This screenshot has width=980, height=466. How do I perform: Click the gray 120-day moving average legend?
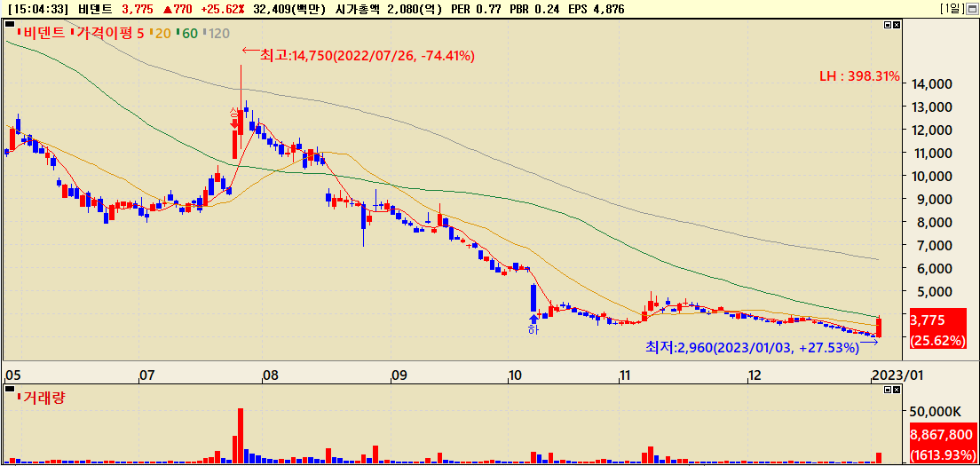[217, 33]
